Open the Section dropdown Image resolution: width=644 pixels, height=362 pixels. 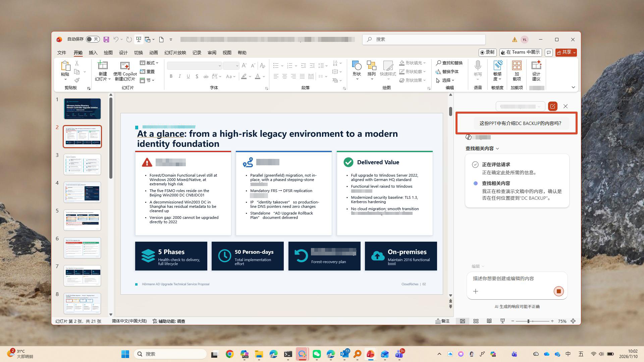[x=147, y=80]
